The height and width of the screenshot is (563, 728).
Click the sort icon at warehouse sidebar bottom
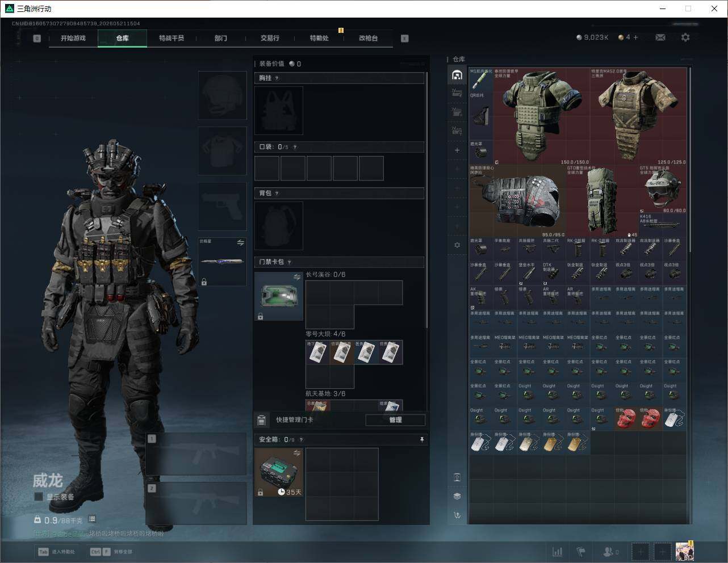[x=457, y=515]
